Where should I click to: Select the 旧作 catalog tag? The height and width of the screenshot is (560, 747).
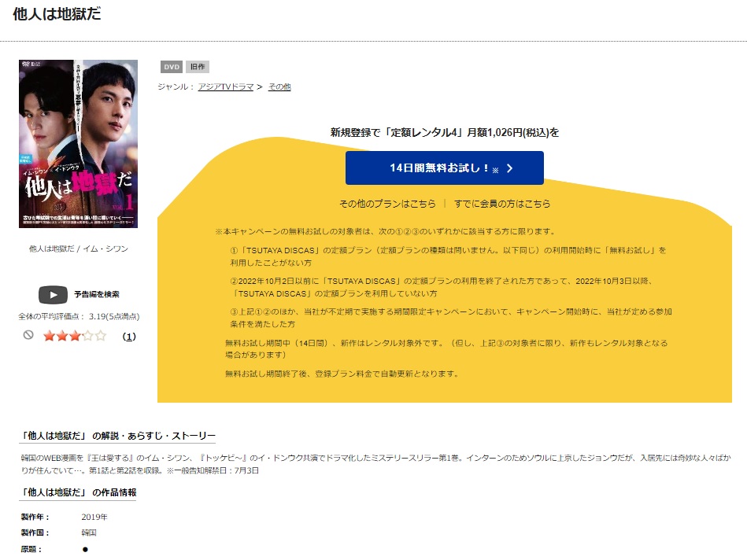(x=198, y=67)
